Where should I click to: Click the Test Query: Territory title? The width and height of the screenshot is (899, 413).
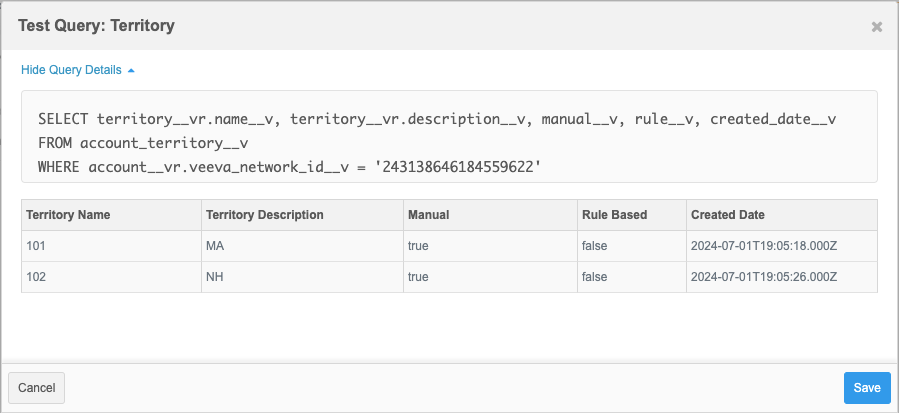click(x=97, y=26)
